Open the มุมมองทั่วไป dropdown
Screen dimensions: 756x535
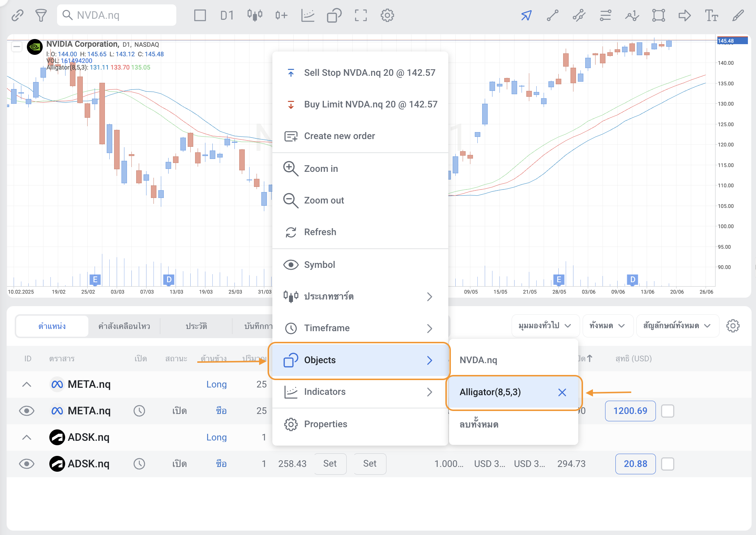point(545,326)
